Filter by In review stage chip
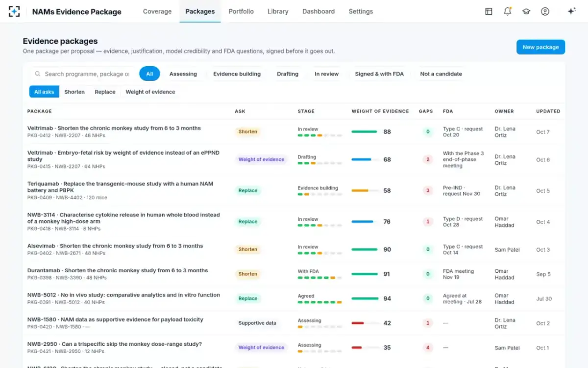This screenshot has height=368, width=588. coord(327,74)
